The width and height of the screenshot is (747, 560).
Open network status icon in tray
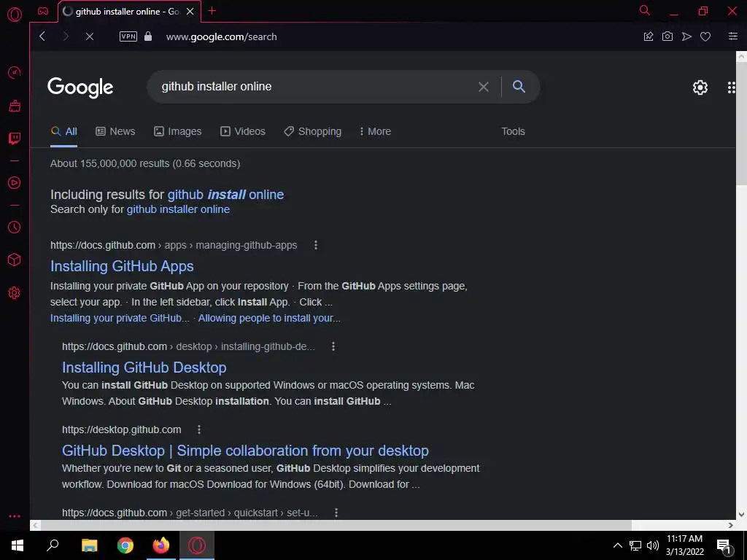[x=635, y=545]
